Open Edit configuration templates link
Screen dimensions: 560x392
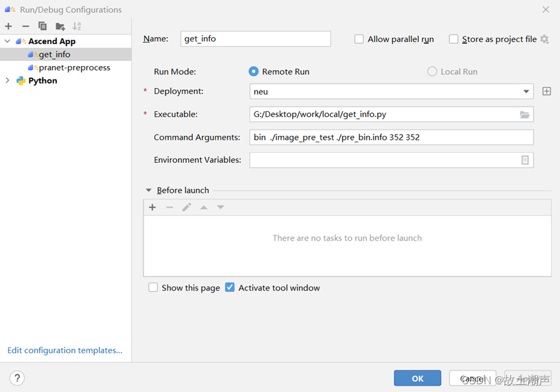click(x=65, y=350)
